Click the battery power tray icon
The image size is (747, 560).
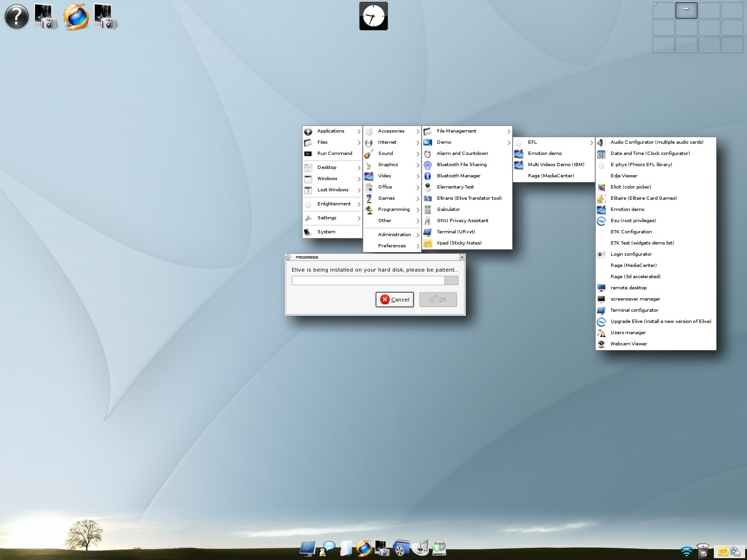pyautogui.click(x=735, y=552)
